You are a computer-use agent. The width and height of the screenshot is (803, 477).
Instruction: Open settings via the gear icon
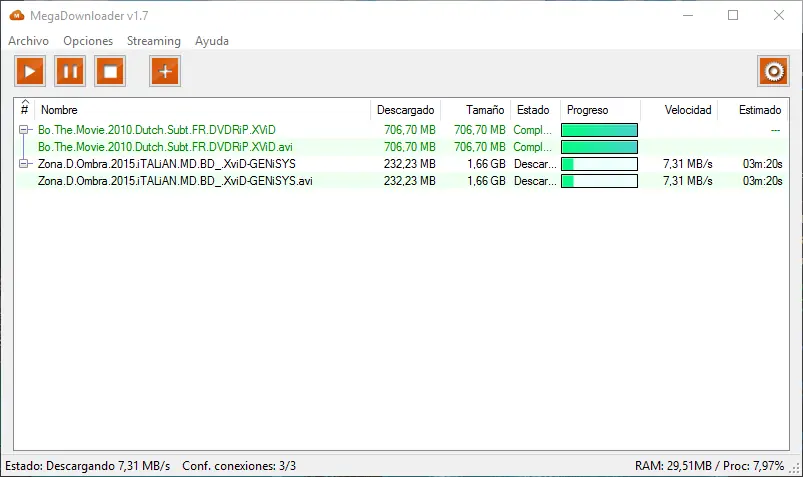tap(773, 71)
